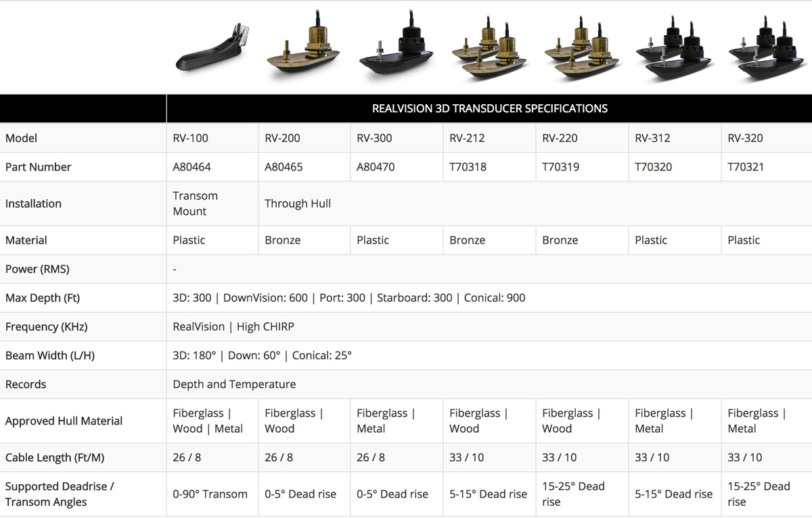Click '33 / 10' cable length for RV-212
Viewport: 812px width, 518px height.
[467, 458]
